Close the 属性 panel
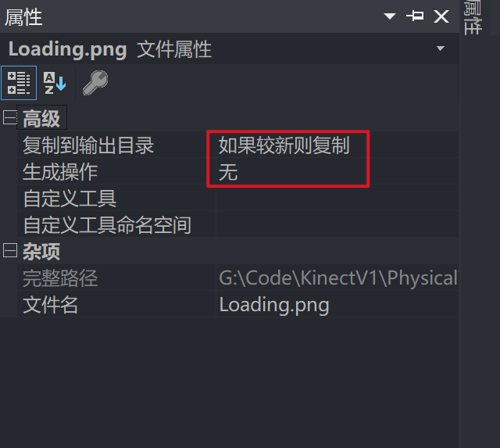Screen dimensions: 500x448 (441, 16)
